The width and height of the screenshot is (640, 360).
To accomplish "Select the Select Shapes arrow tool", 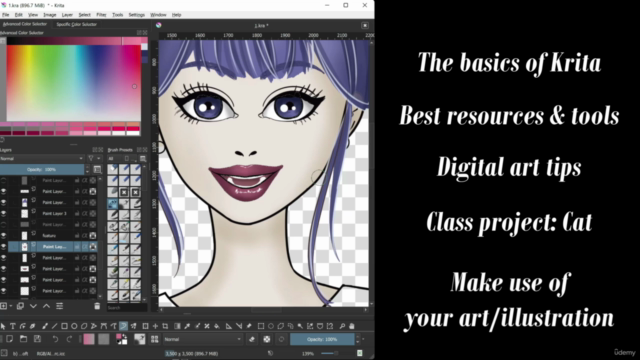I will [x=3, y=326].
